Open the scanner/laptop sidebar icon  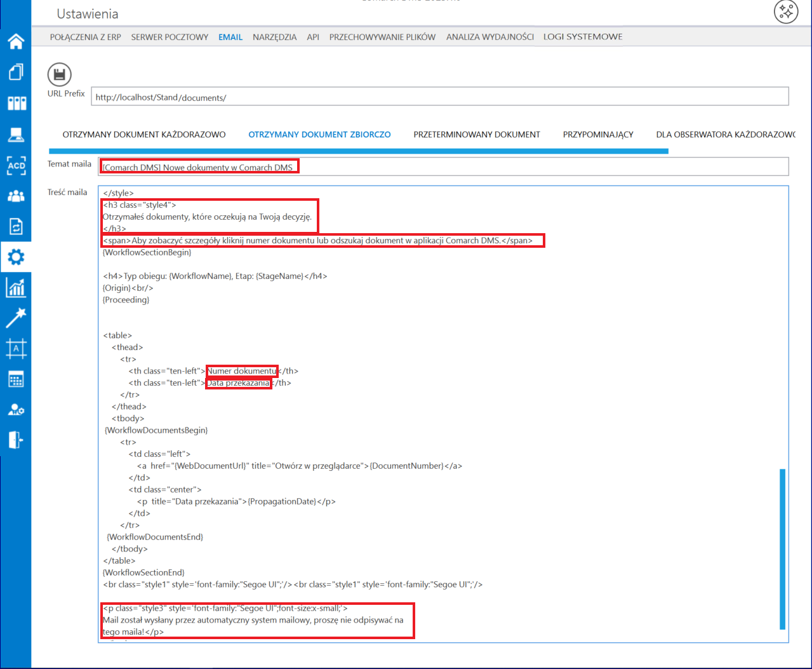pos(16,134)
